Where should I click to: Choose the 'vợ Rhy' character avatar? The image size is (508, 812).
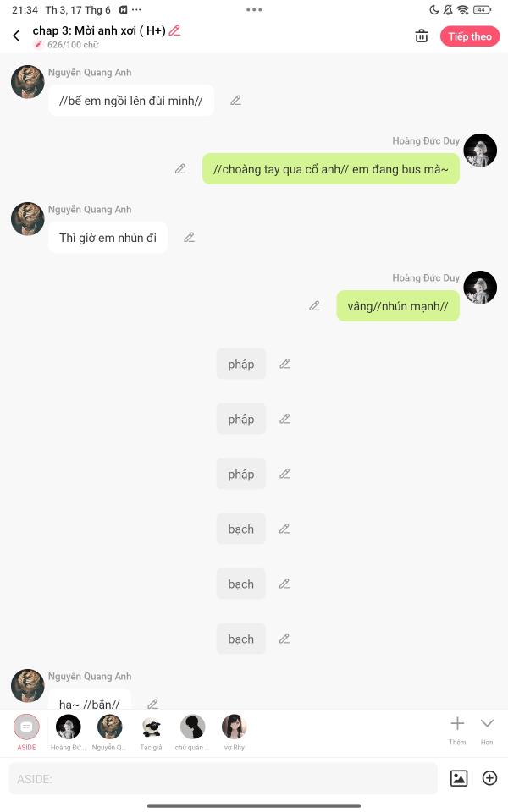click(235, 732)
